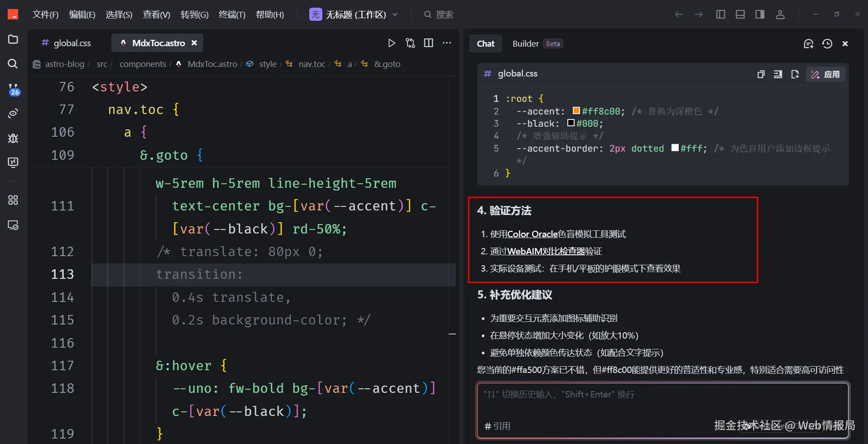The width and height of the screenshot is (868, 444).
Task: Insert the suggested CSS at cursor position
Action: [778, 74]
